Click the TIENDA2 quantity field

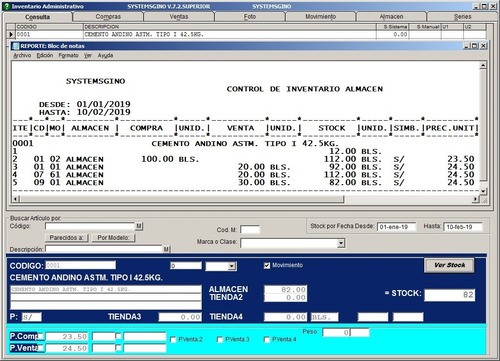tap(285, 298)
